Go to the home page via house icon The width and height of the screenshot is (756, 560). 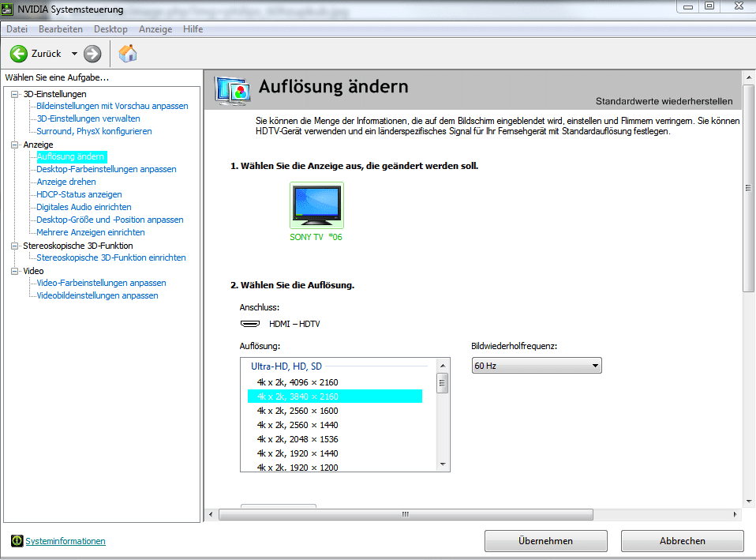[x=128, y=54]
